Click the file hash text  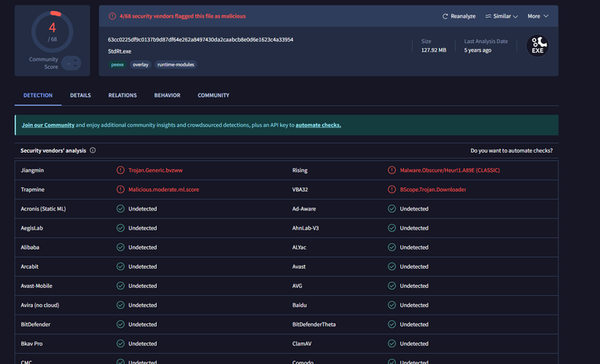pyautogui.click(x=201, y=40)
